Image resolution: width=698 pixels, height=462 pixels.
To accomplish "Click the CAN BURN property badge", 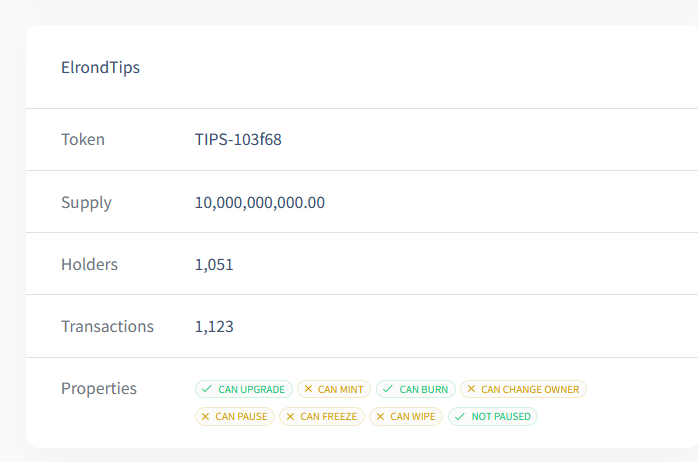I will pyautogui.click(x=416, y=389).
